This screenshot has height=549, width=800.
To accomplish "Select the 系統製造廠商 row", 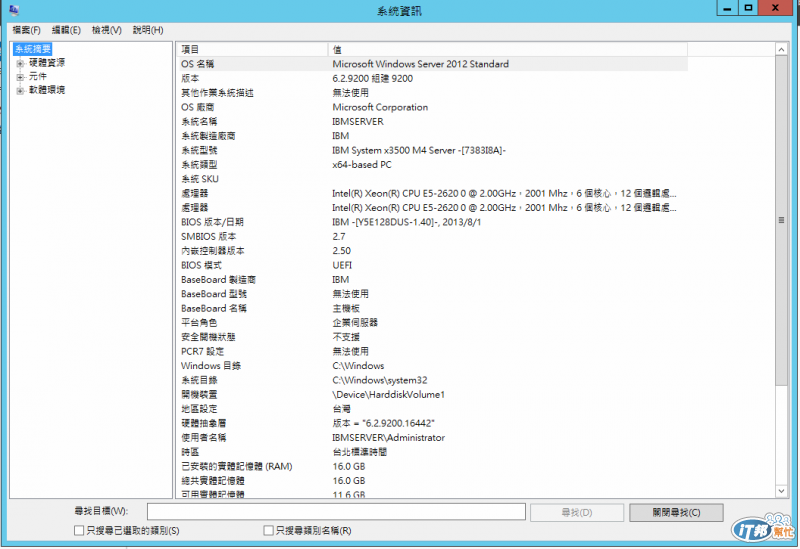I will click(x=432, y=136).
